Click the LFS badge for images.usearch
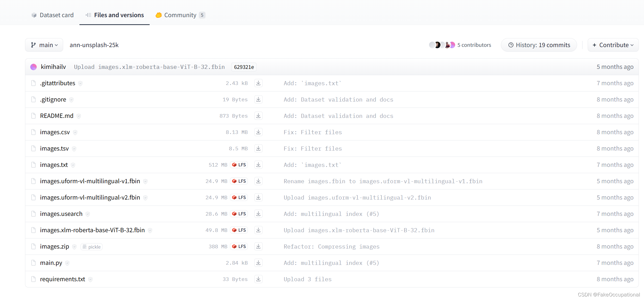Viewport: 644px width, 300px height. click(239, 214)
